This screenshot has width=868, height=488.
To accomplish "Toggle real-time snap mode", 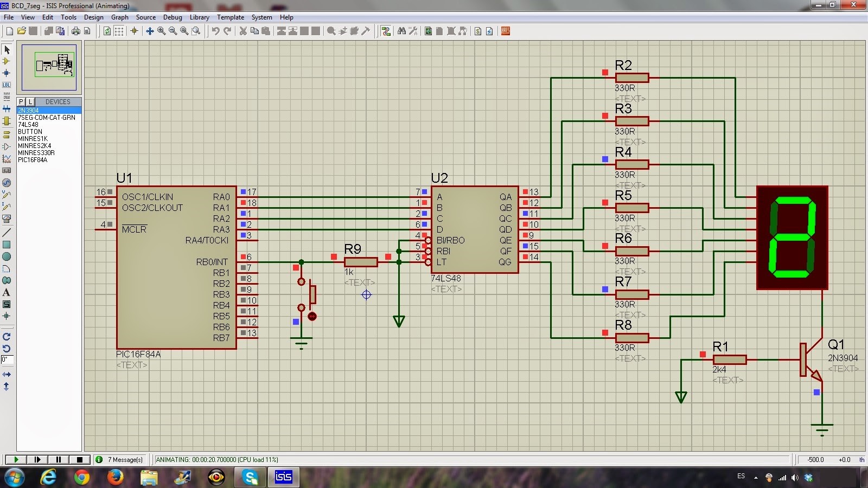I will (134, 31).
